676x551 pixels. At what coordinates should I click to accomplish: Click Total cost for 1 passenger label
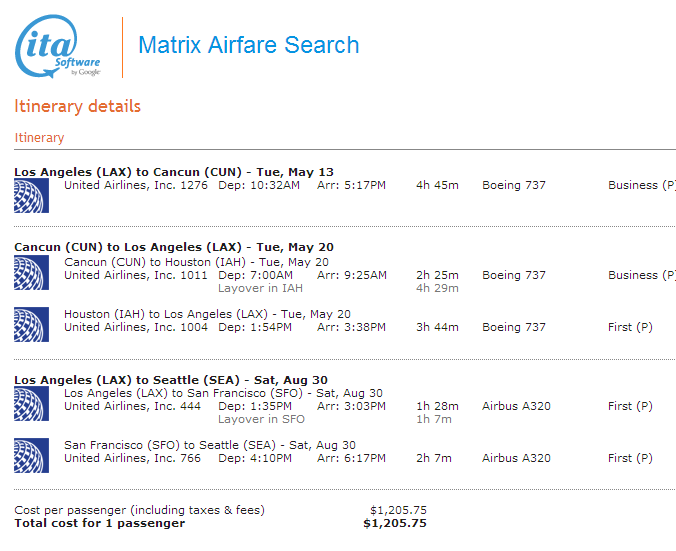pos(100,523)
